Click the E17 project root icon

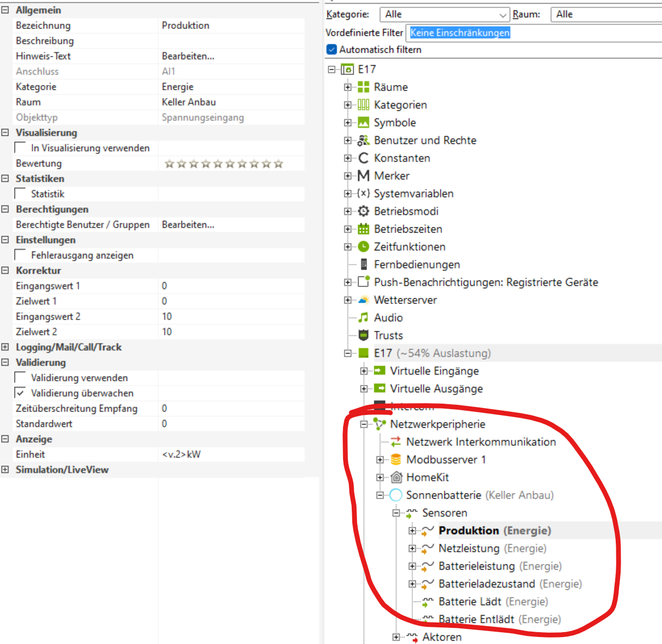(348, 69)
